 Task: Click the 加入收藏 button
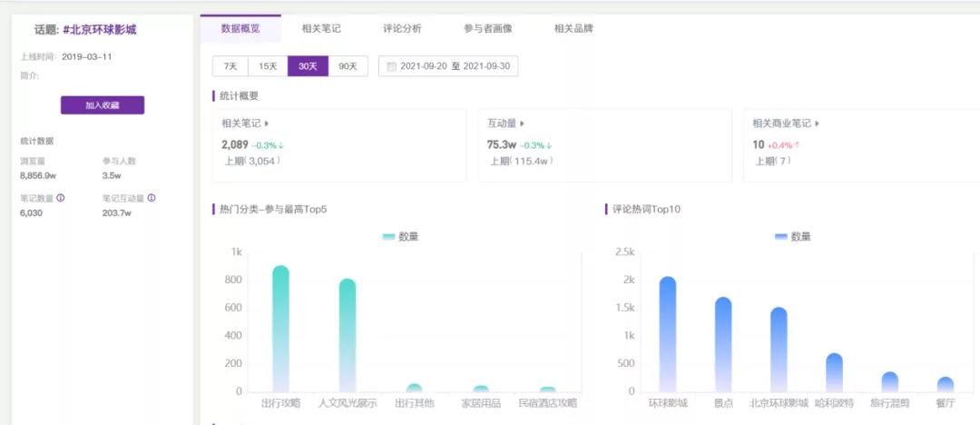103,105
